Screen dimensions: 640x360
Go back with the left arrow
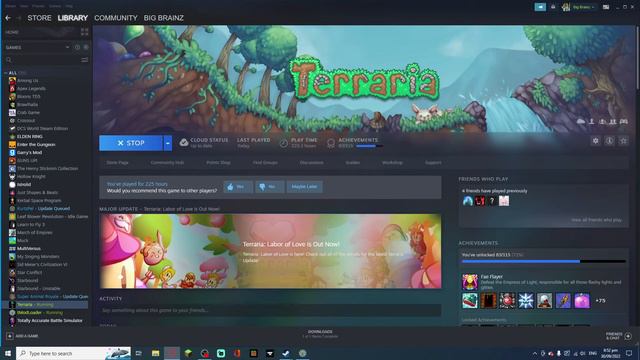click(8, 18)
